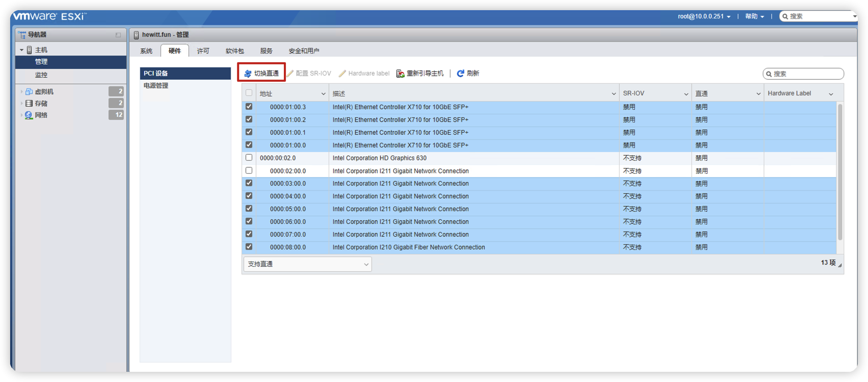Click the Host (主机) server icon
868x382 pixels.
[x=29, y=50]
